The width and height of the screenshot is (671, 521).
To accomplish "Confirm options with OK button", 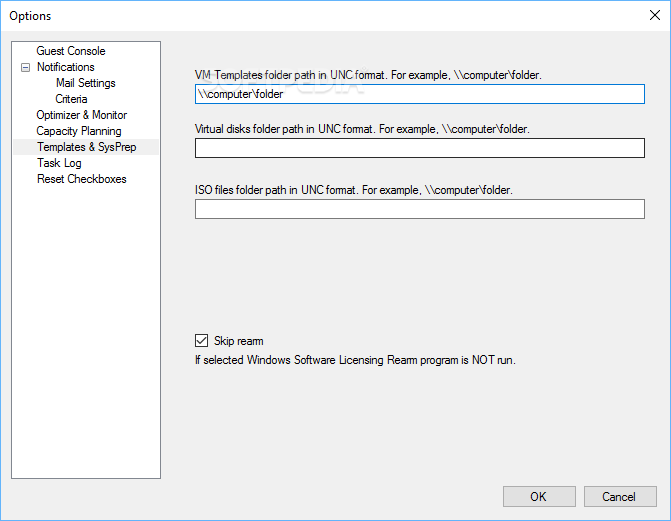I will 539,497.
